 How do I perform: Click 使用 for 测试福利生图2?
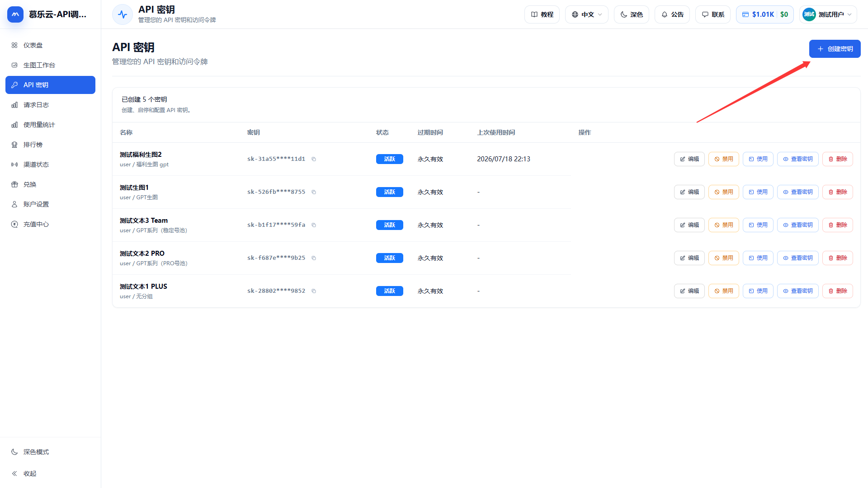[758, 159]
